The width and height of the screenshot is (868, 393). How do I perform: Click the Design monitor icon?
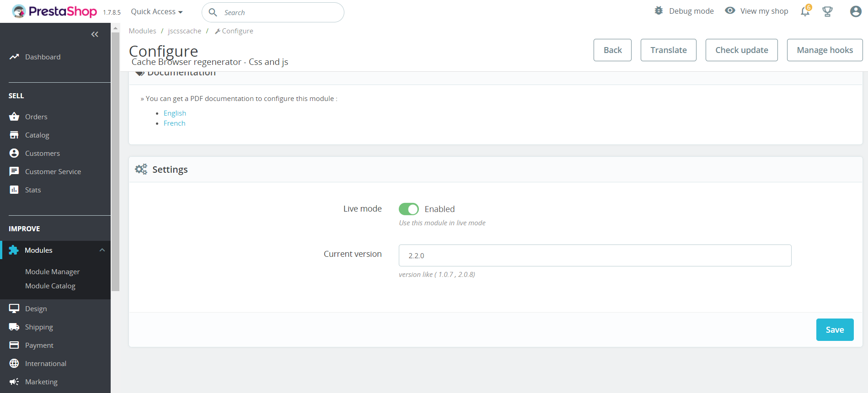tap(14, 308)
